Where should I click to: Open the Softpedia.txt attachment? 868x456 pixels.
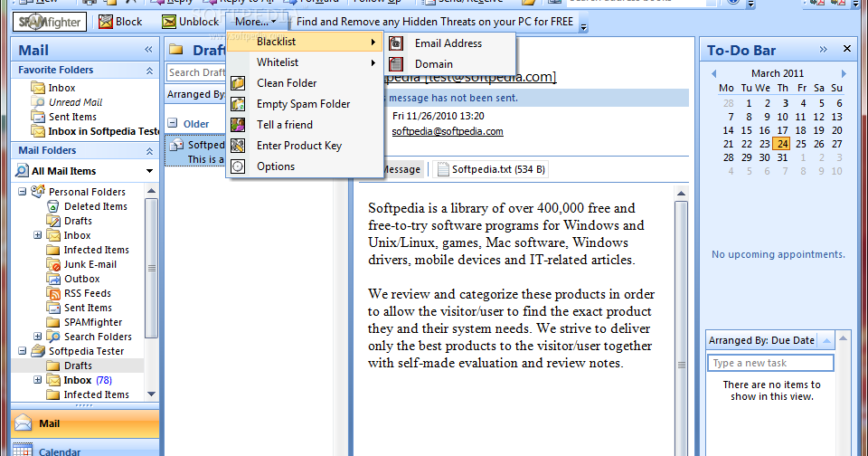490,169
